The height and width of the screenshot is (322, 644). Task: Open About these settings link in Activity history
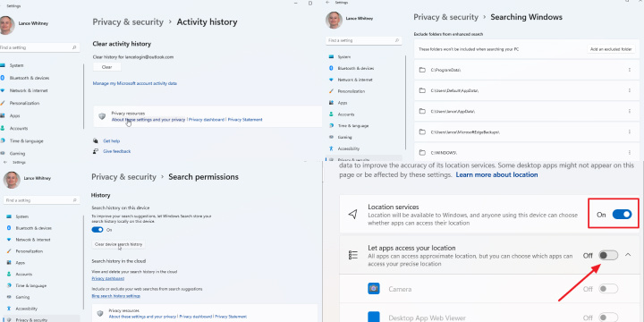coord(148,120)
